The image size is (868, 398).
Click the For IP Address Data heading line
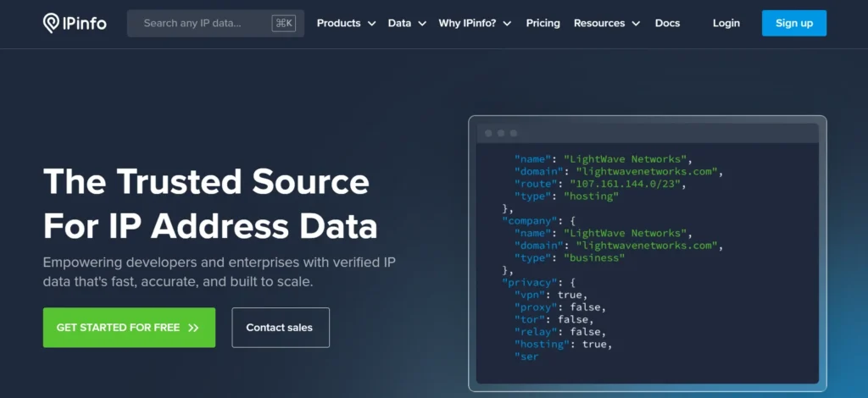click(210, 227)
